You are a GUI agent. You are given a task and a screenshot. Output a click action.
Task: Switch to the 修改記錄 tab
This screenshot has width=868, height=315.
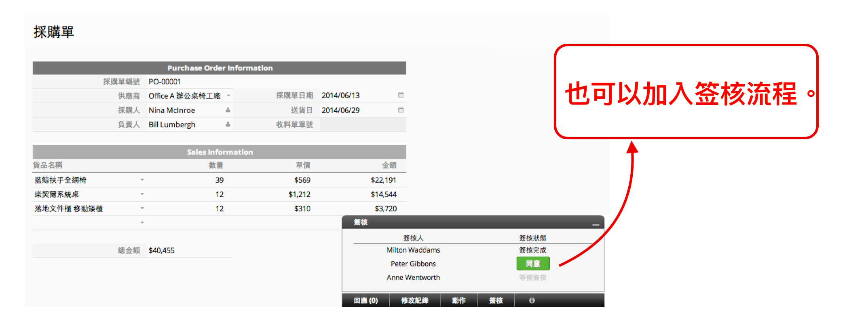coord(414,300)
